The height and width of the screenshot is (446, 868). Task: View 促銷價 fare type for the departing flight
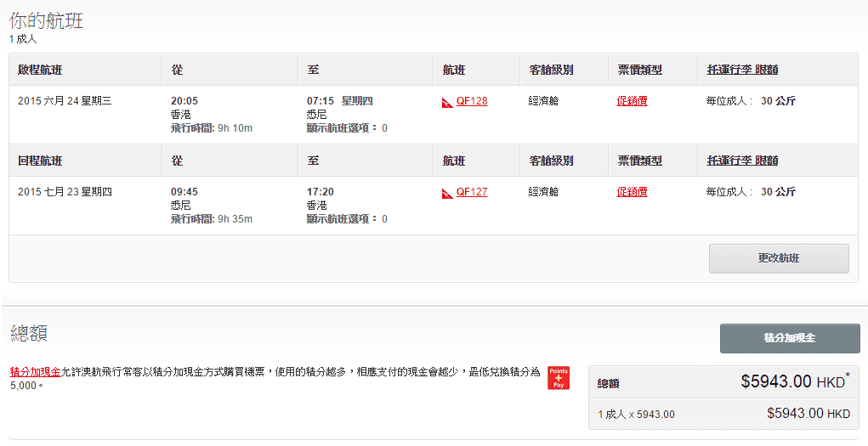[x=632, y=101]
